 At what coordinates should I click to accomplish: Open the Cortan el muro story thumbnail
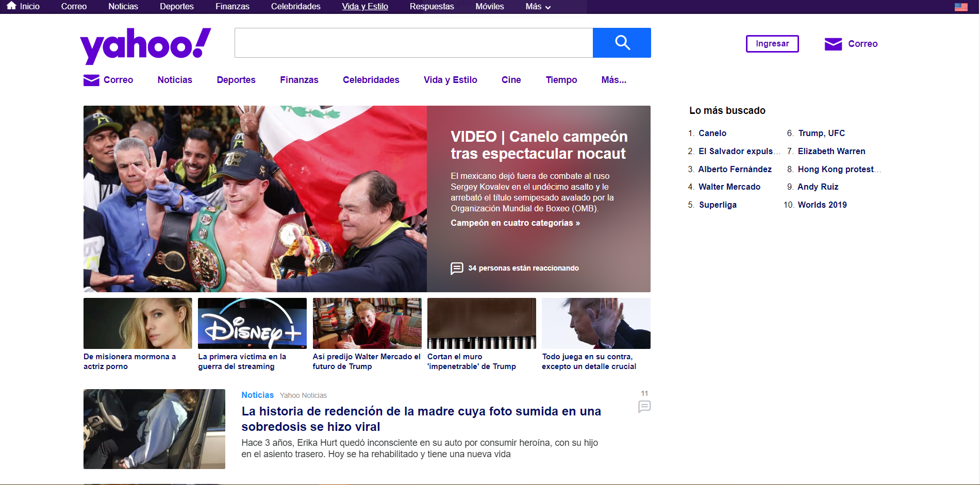pos(481,323)
